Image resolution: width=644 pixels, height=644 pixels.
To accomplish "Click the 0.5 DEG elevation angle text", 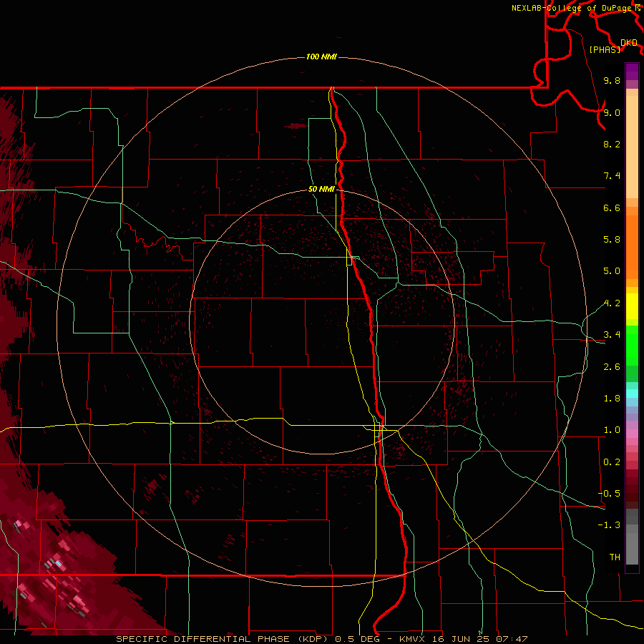I will [358, 639].
